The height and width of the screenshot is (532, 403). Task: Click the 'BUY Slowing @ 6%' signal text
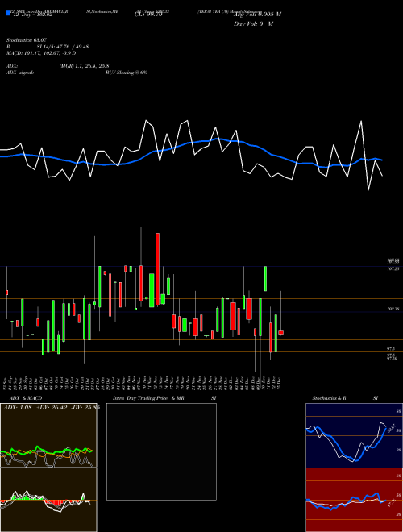[127, 73]
